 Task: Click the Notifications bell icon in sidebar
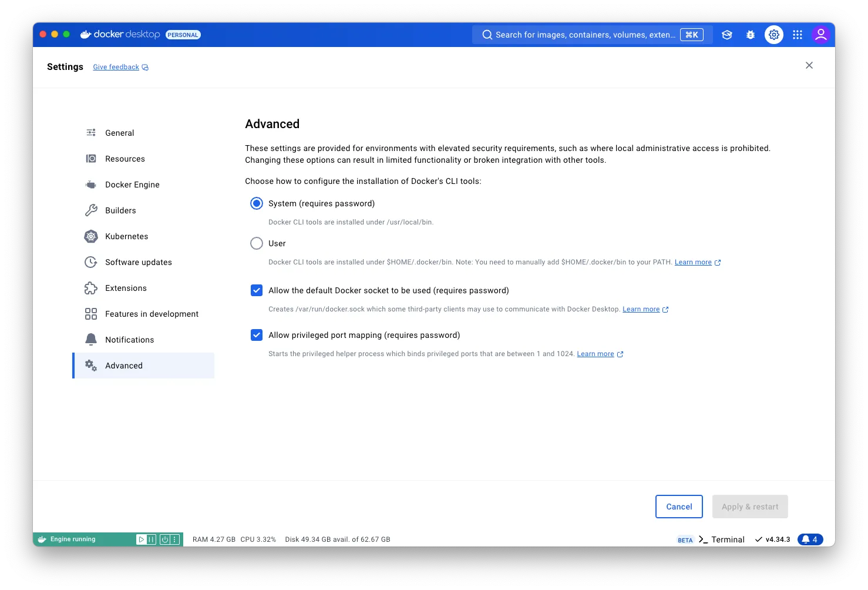pyautogui.click(x=91, y=340)
